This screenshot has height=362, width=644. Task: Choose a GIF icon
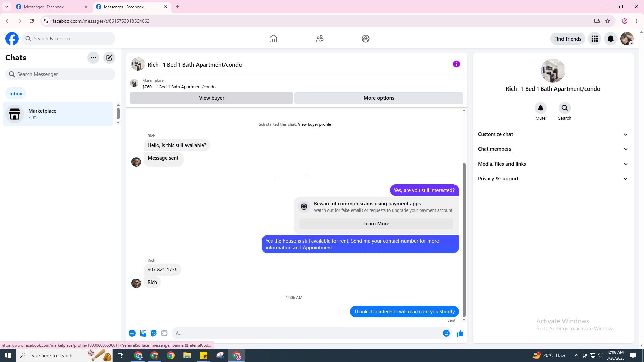tap(164, 333)
